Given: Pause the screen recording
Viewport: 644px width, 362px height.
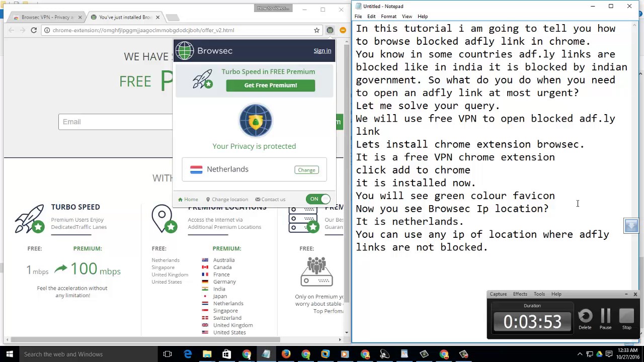Looking at the screenshot, I should tap(606, 319).
